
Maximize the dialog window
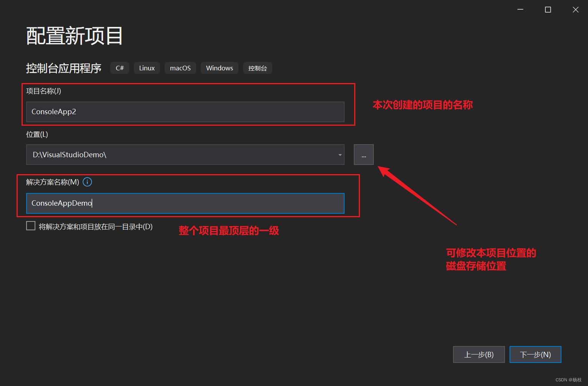point(548,9)
